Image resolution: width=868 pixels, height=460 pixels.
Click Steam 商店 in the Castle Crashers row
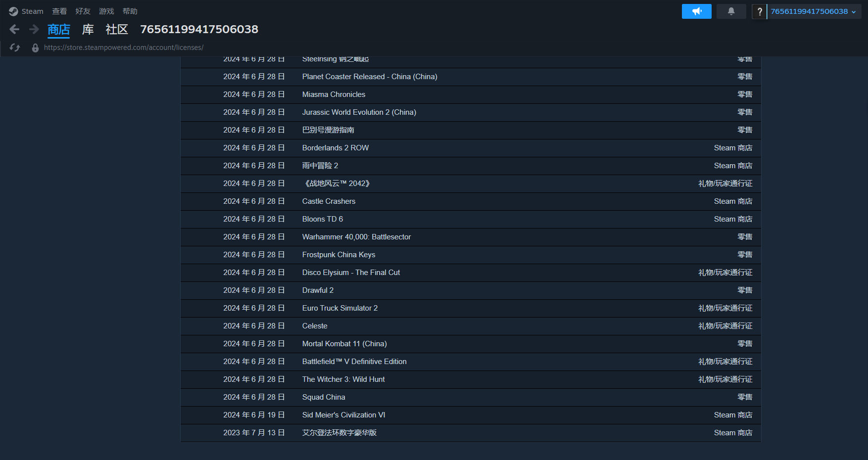tap(733, 201)
